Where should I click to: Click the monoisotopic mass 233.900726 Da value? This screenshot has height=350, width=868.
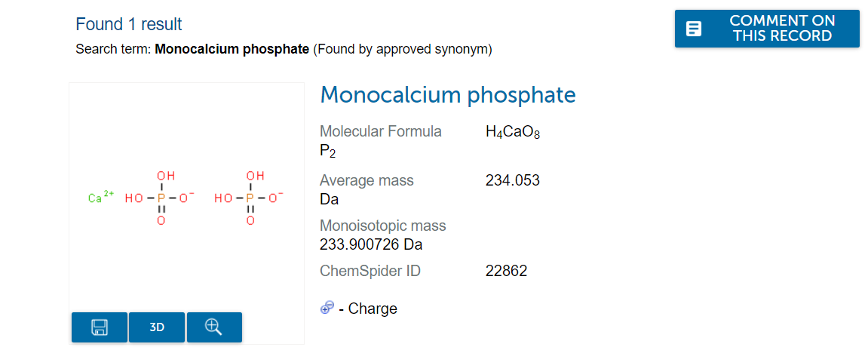click(371, 244)
